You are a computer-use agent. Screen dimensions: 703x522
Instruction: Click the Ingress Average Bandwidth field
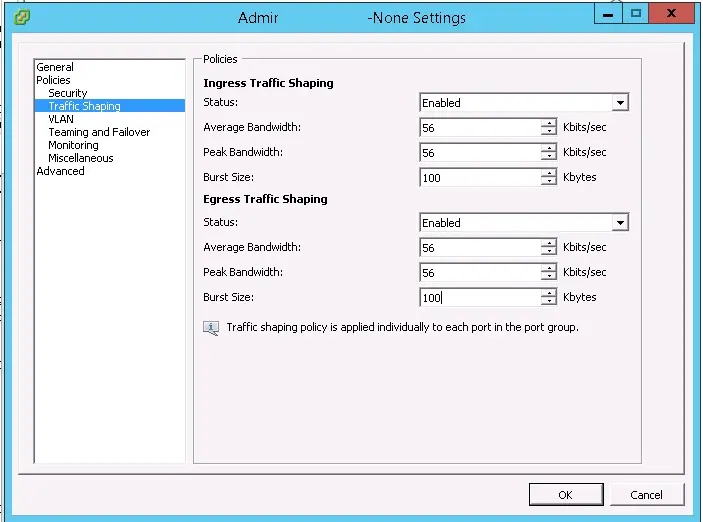481,128
